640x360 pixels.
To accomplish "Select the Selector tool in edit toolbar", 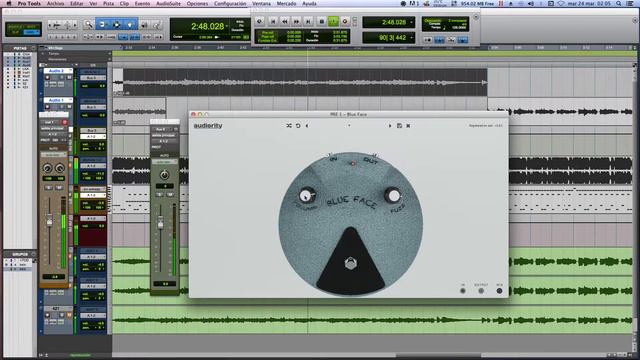I will pyautogui.click(x=116, y=25).
